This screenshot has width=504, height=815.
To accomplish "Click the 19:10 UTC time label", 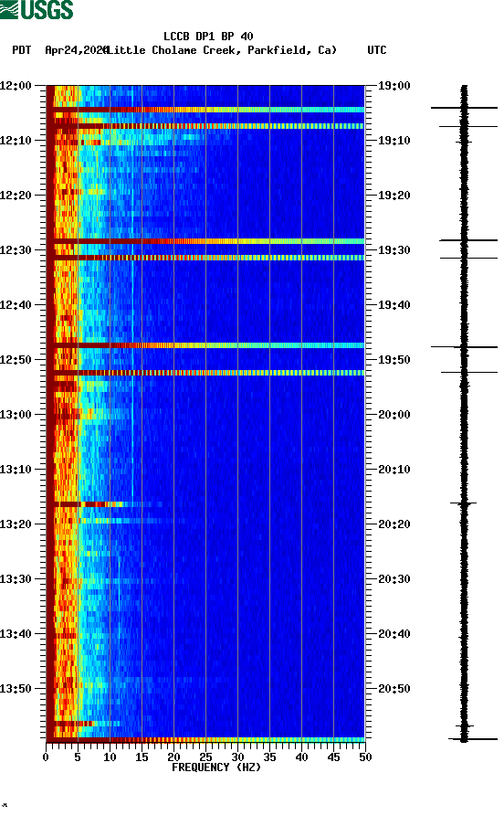I will [x=394, y=141].
